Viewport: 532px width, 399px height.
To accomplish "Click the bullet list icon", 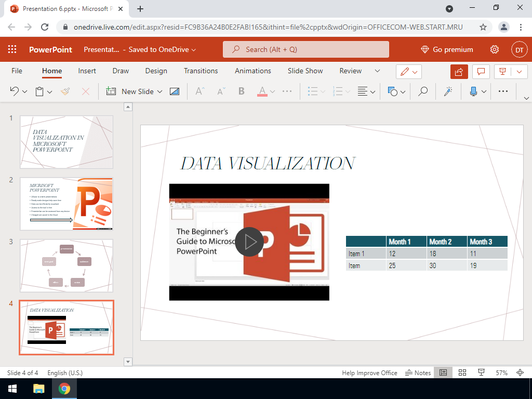I will [x=312, y=91].
